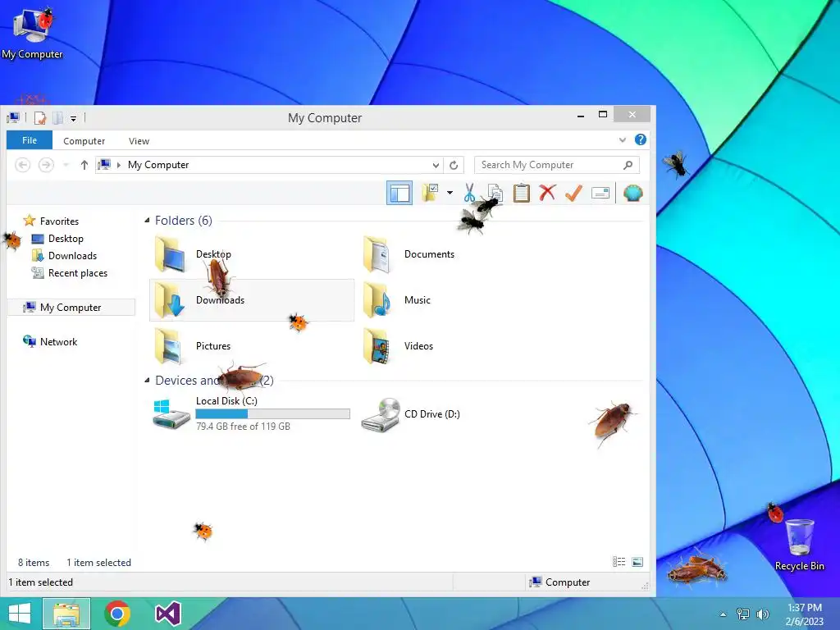
Task: Select the Downloads folder in the Folders group
Action: click(252, 300)
